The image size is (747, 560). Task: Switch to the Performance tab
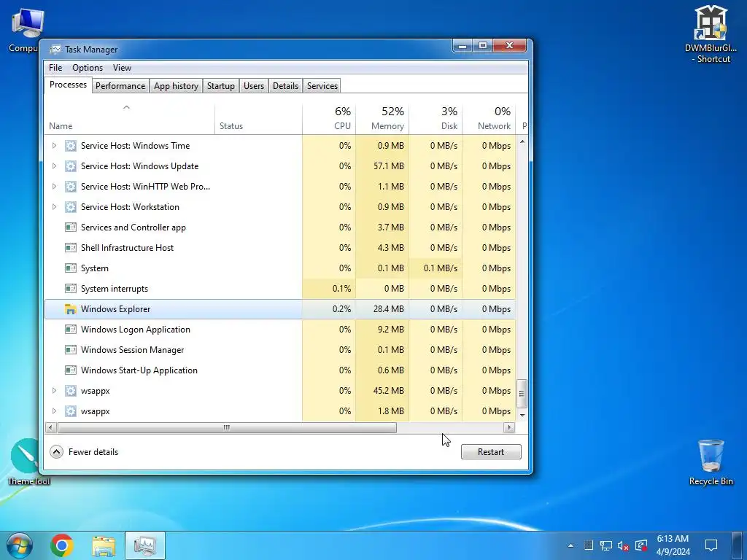pyautogui.click(x=120, y=86)
